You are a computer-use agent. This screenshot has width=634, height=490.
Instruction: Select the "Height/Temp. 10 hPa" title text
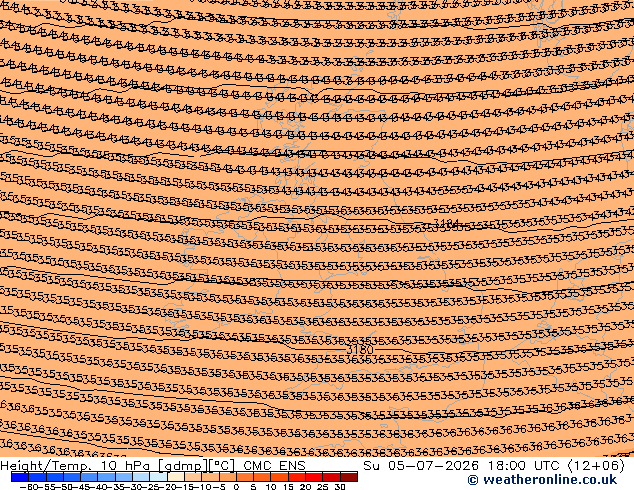coord(75,466)
